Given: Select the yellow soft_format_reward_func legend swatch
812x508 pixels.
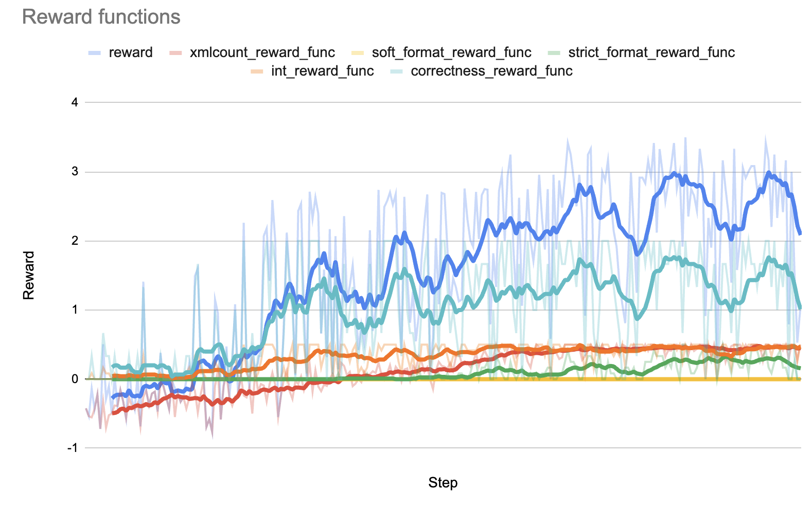Looking at the screenshot, I should pos(357,52).
